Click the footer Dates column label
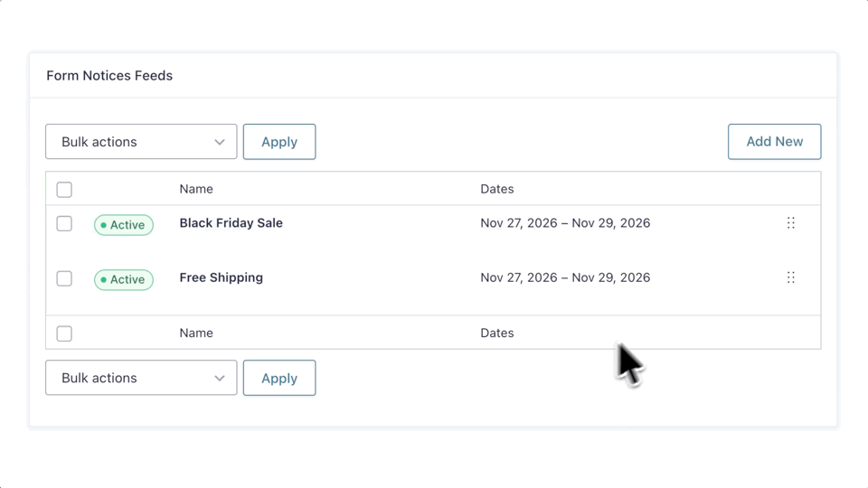Image resolution: width=868 pixels, height=488 pixels. tap(496, 333)
